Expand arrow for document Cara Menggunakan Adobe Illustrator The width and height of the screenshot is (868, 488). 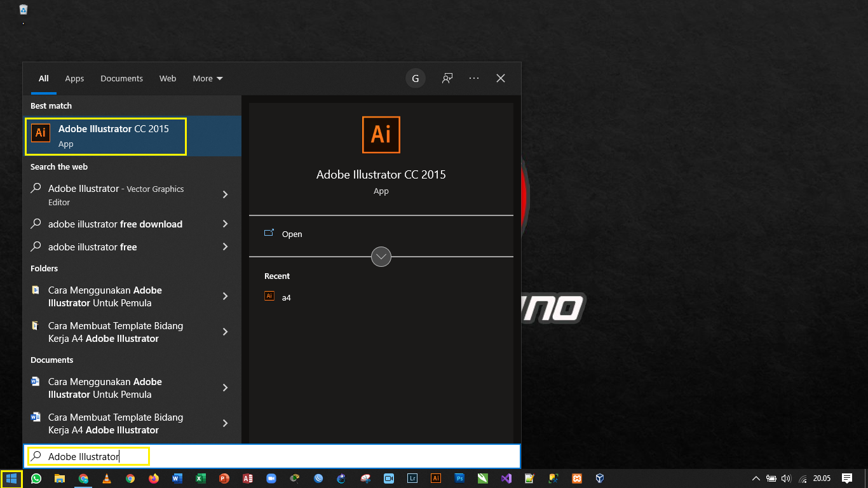click(x=225, y=388)
